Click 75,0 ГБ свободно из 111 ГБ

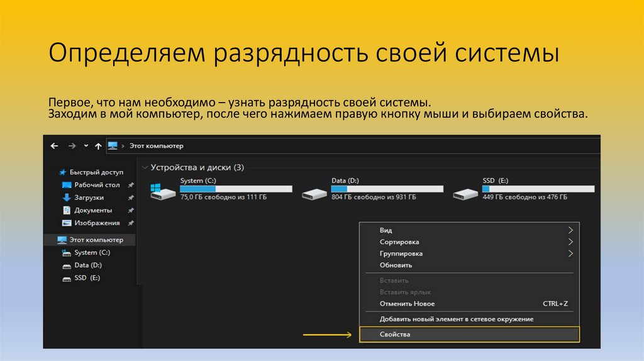click(223, 197)
